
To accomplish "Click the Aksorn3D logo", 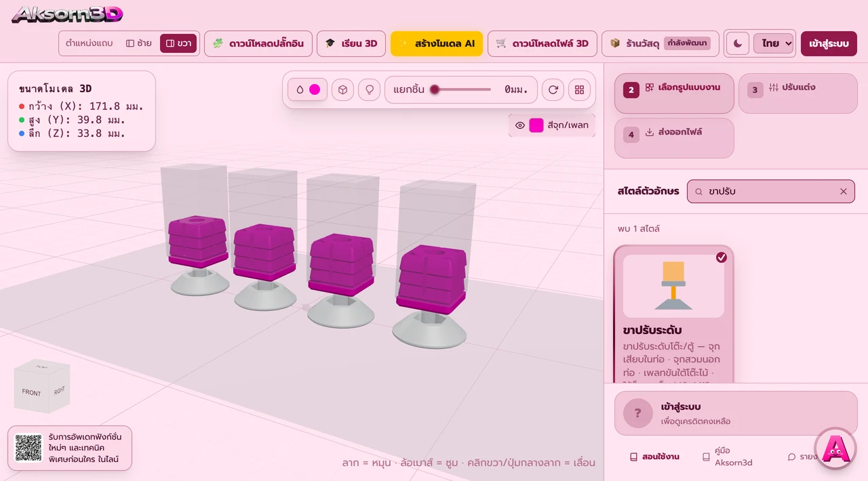I will pos(67,14).
